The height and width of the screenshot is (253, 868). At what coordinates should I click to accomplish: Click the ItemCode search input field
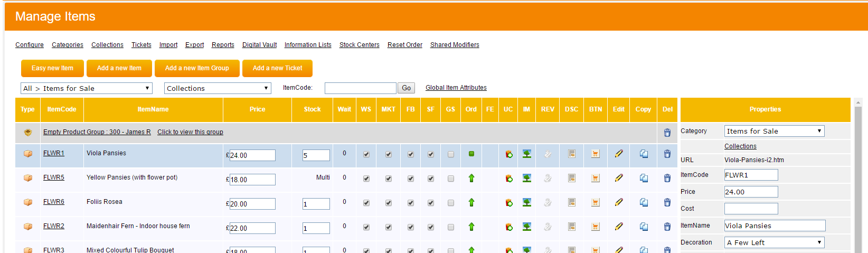tap(360, 88)
